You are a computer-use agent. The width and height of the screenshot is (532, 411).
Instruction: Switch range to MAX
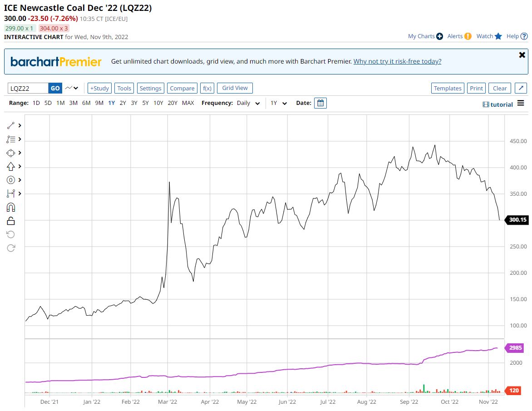(188, 103)
